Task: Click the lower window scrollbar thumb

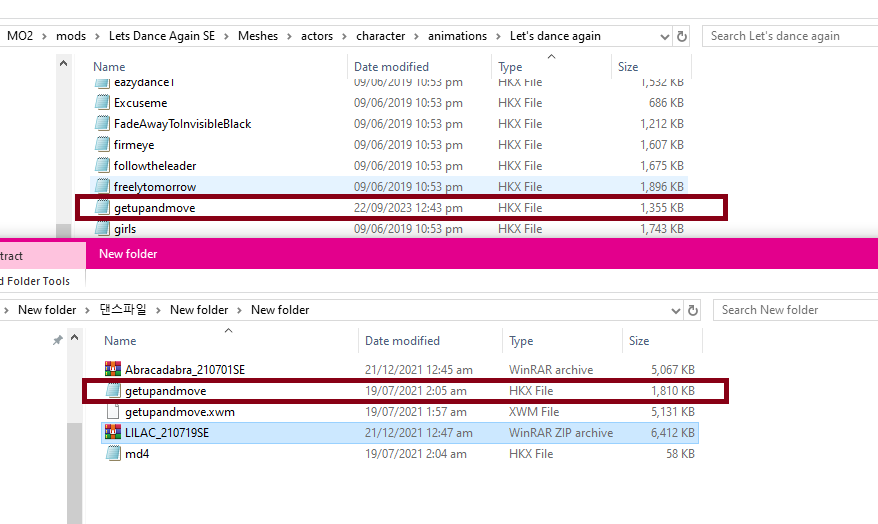Action: [74, 473]
